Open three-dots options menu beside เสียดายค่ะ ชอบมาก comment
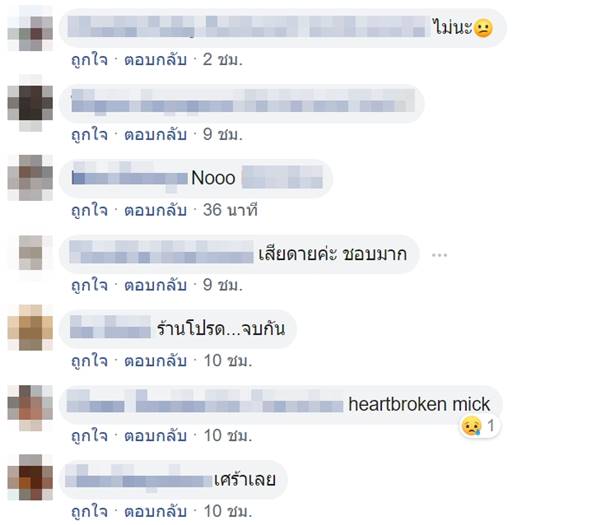 [439, 255]
